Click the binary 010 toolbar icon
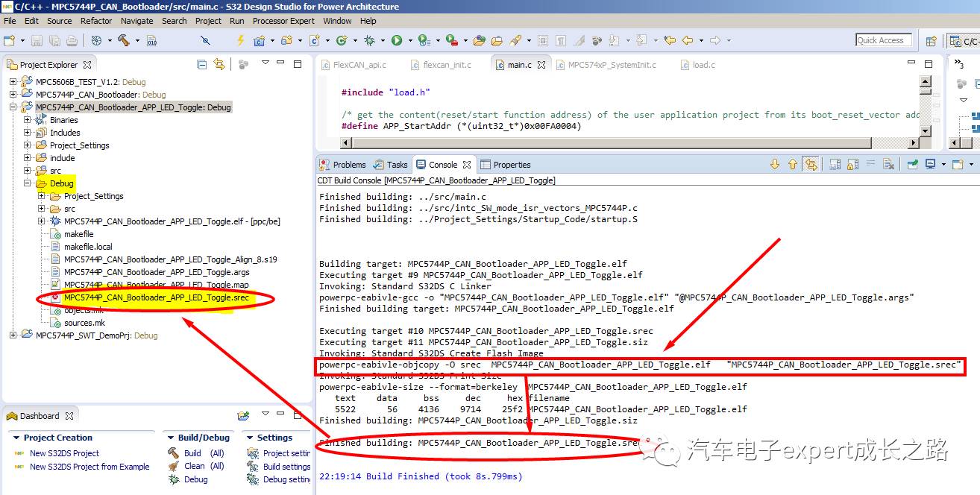 (151, 40)
